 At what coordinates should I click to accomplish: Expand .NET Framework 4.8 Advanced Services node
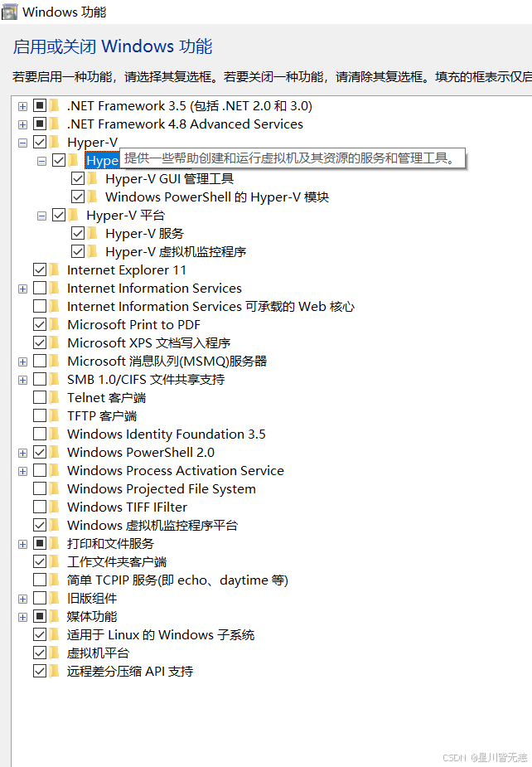[x=22, y=124]
